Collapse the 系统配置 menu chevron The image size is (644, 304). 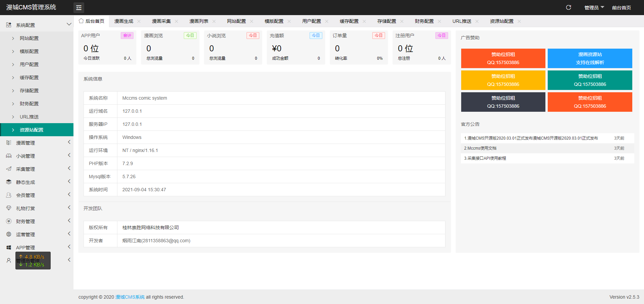69,24
